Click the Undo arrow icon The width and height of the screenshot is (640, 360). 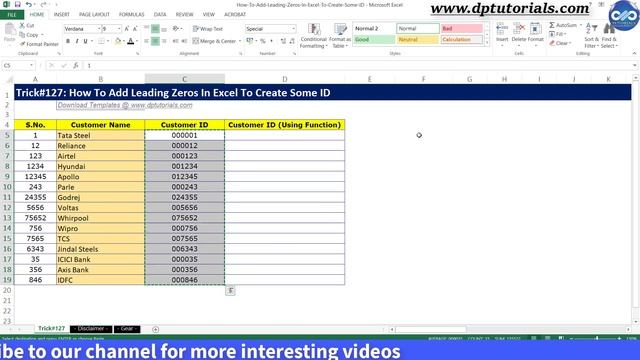click(28, 4)
